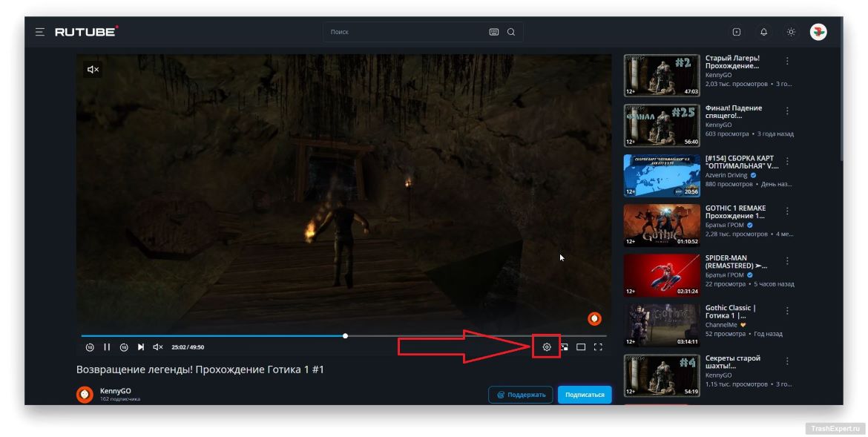This screenshot has width=868, height=437.
Task: Open the Gothic 1 Remake video thumbnail
Action: [x=662, y=225]
